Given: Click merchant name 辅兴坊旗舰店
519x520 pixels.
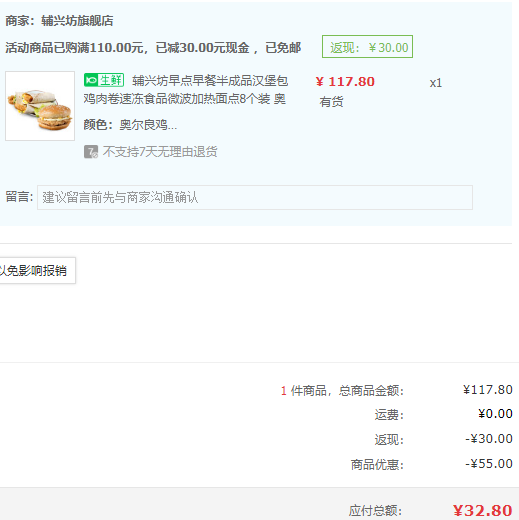Looking at the screenshot, I should point(77,21).
